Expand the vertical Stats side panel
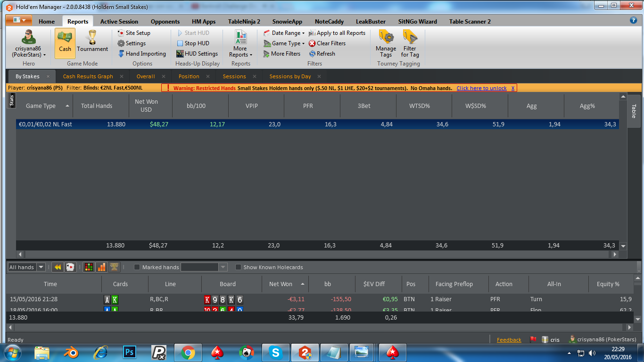 (x=11, y=100)
